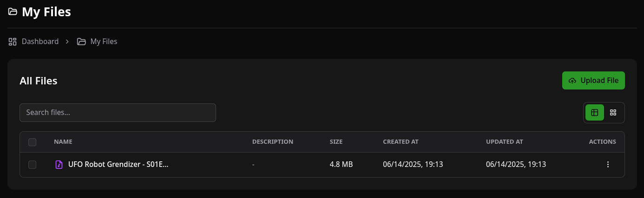Viewport: 644px width, 198px height.
Task: Click the cloud upload icon
Action: (572, 81)
